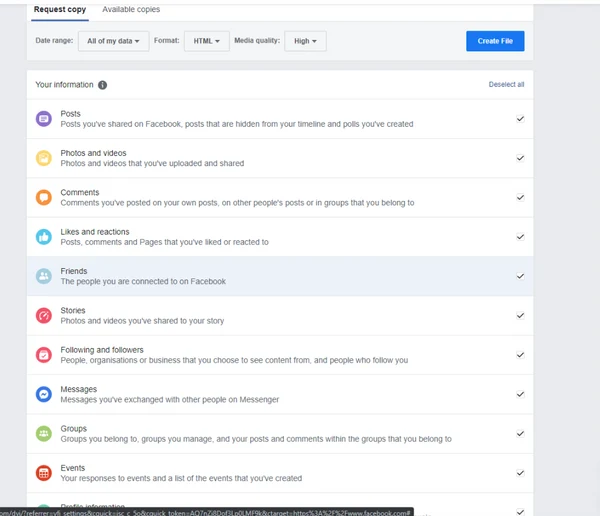Click the 'Your information' section title
The width and height of the screenshot is (600, 516).
(x=64, y=85)
